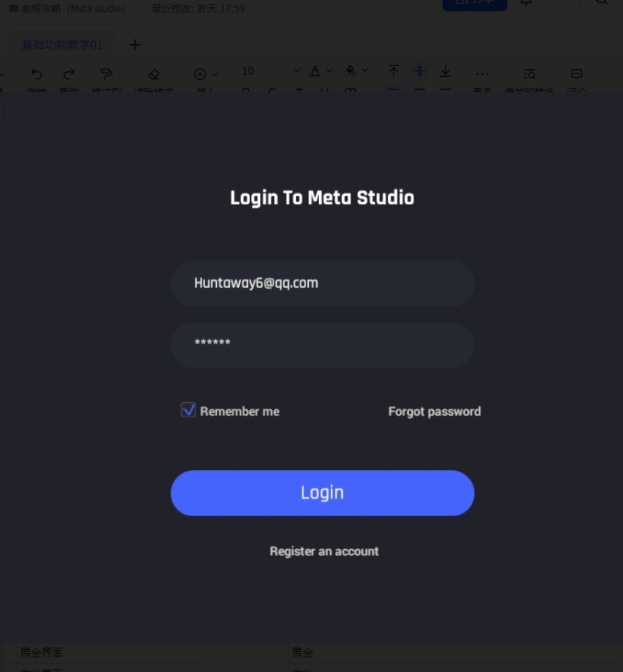Switch to the 基础功能教学01 sheet tab
Screen dimensions: 623x672
tap(63, 45)
